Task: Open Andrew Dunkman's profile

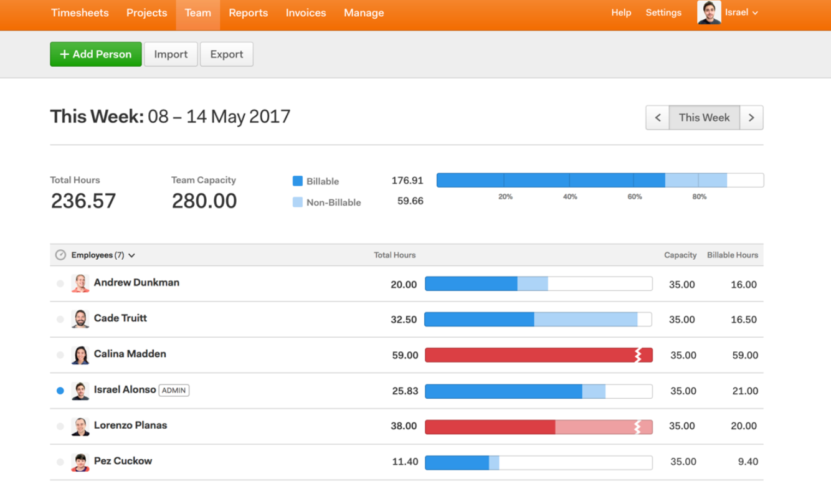Action: point(136,282)
